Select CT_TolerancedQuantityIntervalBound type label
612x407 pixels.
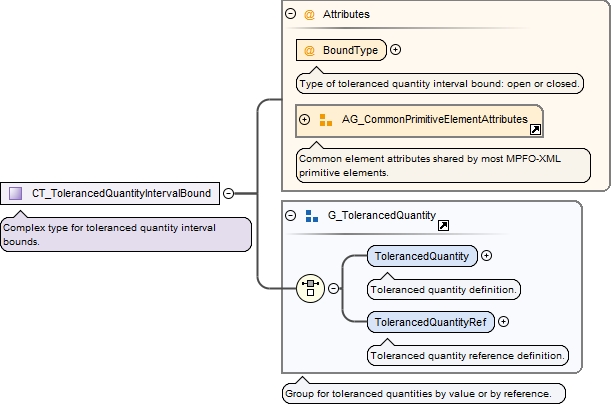pos(121,193)
